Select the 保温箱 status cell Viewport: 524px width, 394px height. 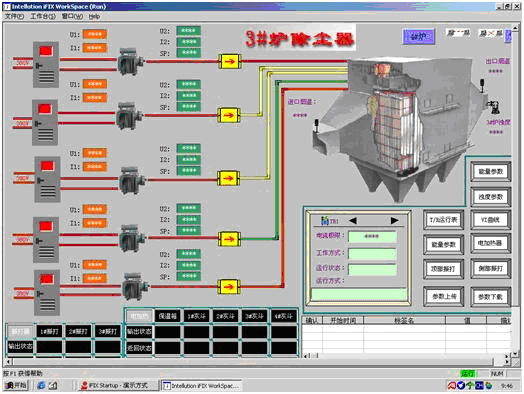[167, 316]
